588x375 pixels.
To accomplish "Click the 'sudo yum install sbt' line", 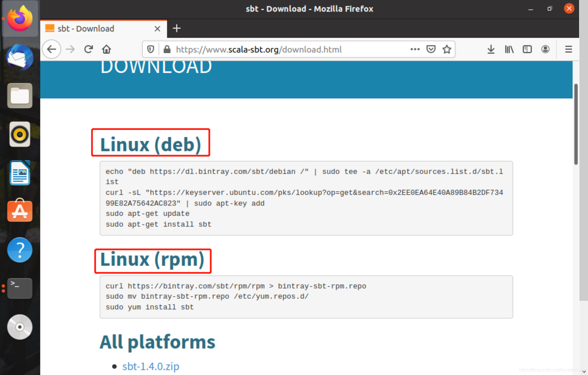I will [150, 307].
